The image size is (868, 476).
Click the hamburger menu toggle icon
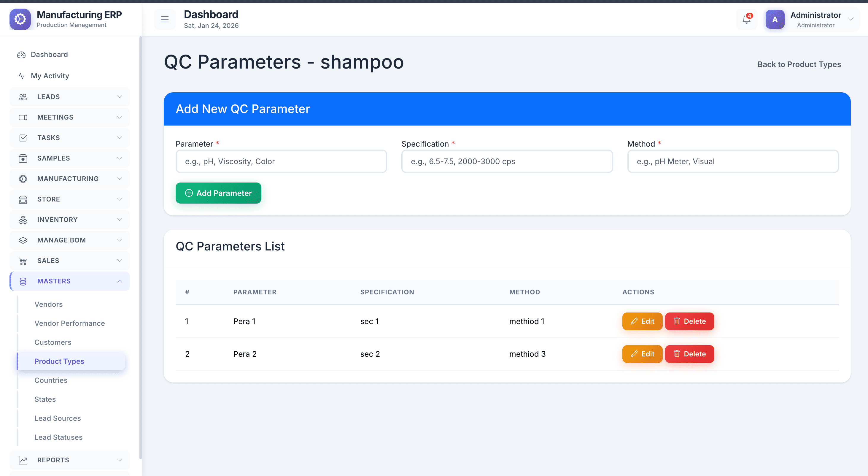pos(165,20)
